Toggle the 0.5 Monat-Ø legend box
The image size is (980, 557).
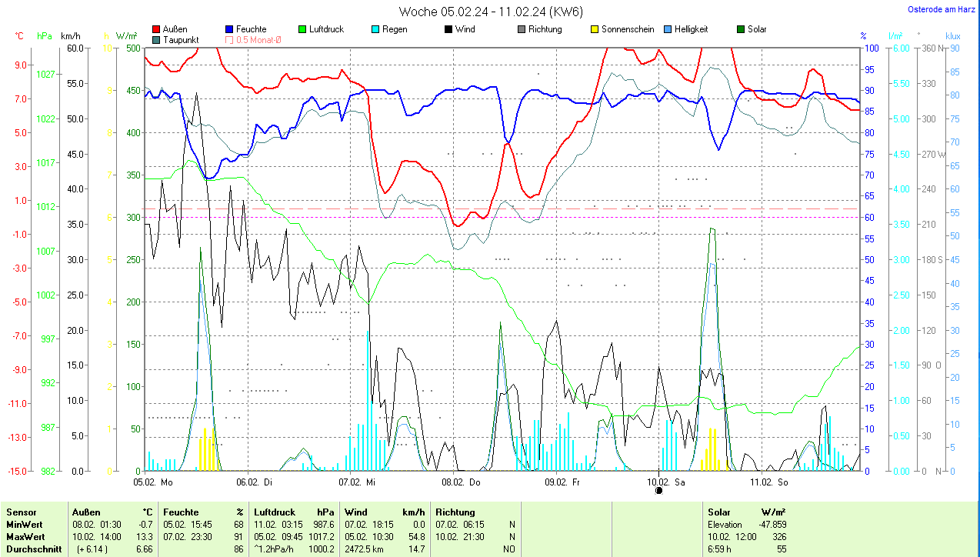(229, 39)
